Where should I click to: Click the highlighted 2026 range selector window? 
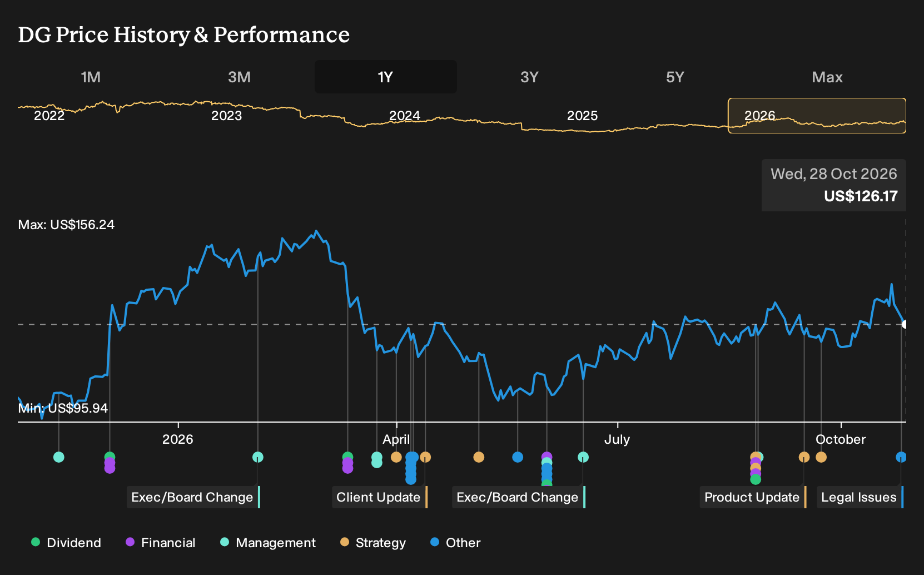coord(817,116)
